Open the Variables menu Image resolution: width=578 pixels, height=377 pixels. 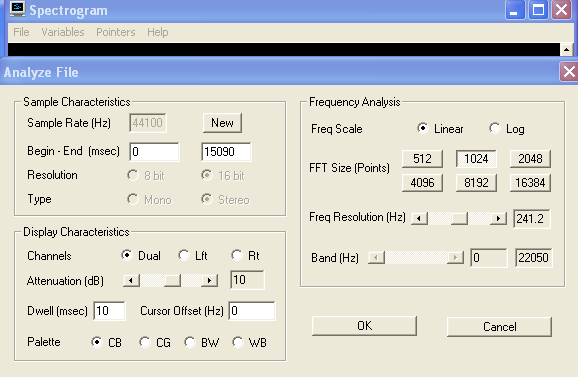pos(63,32)
